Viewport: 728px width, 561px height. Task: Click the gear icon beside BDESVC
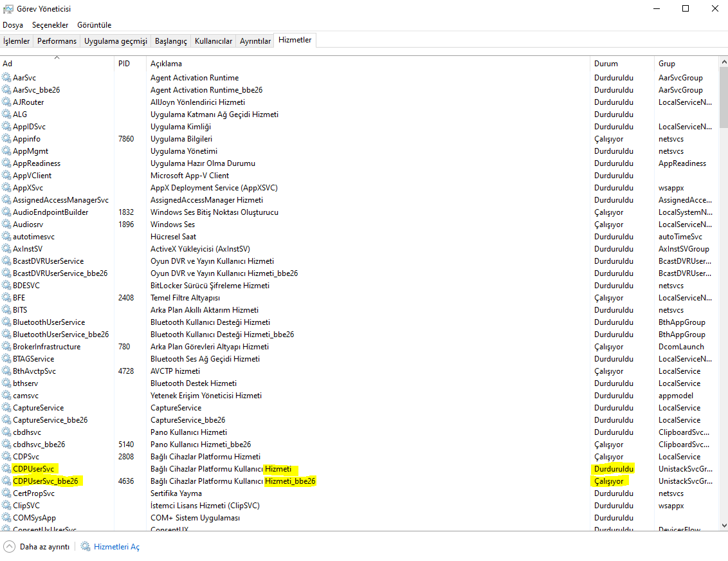click(6, 286)
